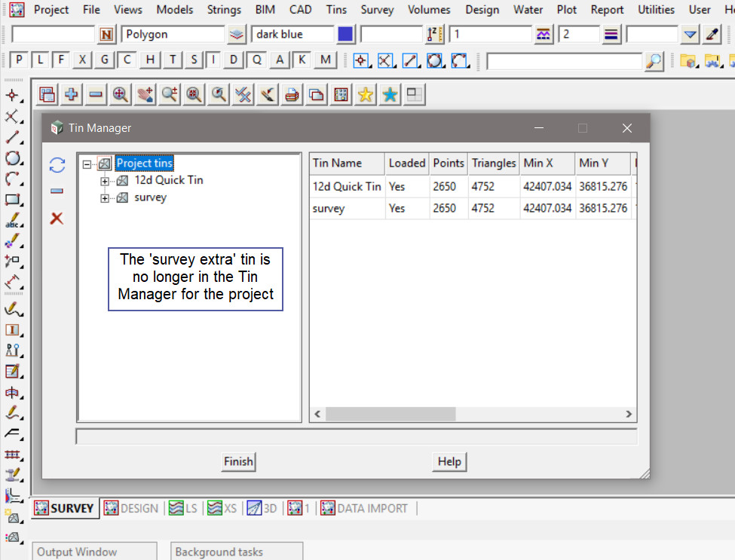Switch to the DATA IMPORT view tab

coord(364,509)
